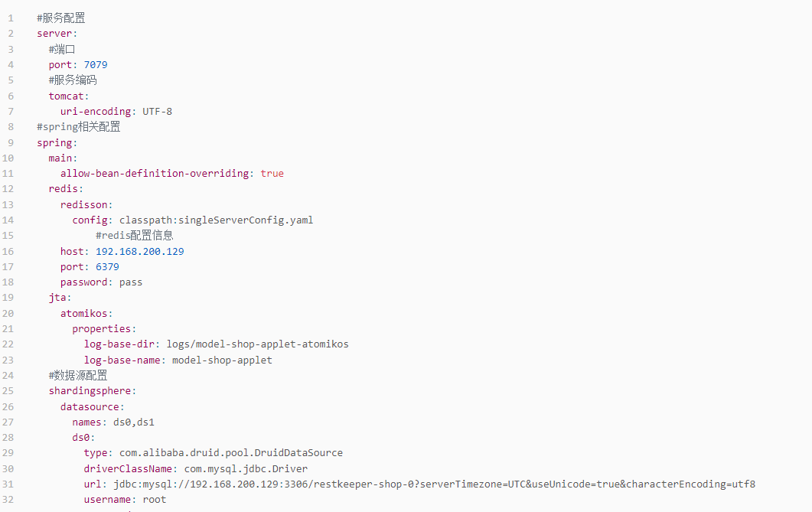
Task: Click the UTF-8 encoding value
Action: tap(158, 111)
